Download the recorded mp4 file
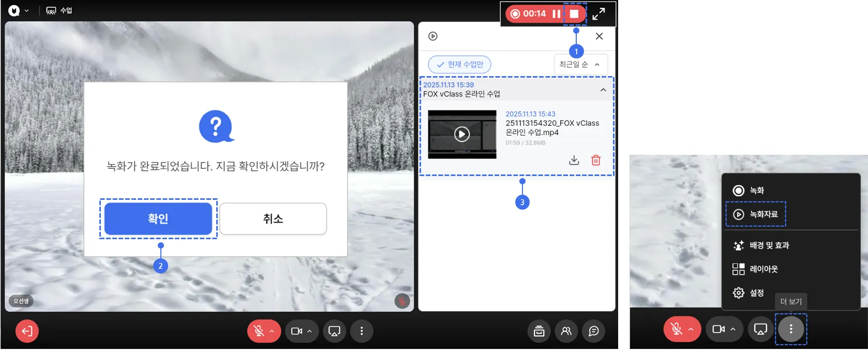The width and height of the screenshot is (868, 350). tap(574, 160)
